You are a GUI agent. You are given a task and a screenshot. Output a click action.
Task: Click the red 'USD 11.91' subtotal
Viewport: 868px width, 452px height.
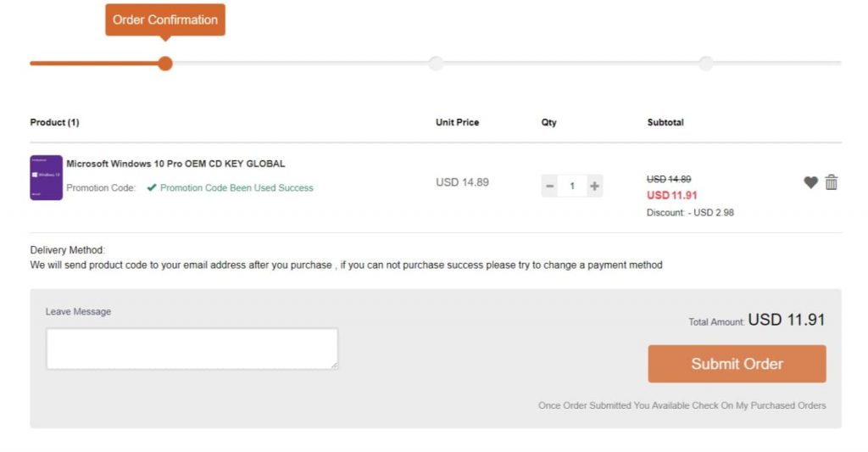pos(672,196)
